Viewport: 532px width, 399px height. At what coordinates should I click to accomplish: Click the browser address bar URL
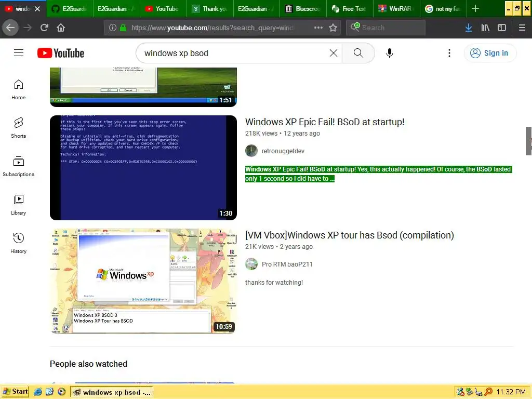click(212, 28)
